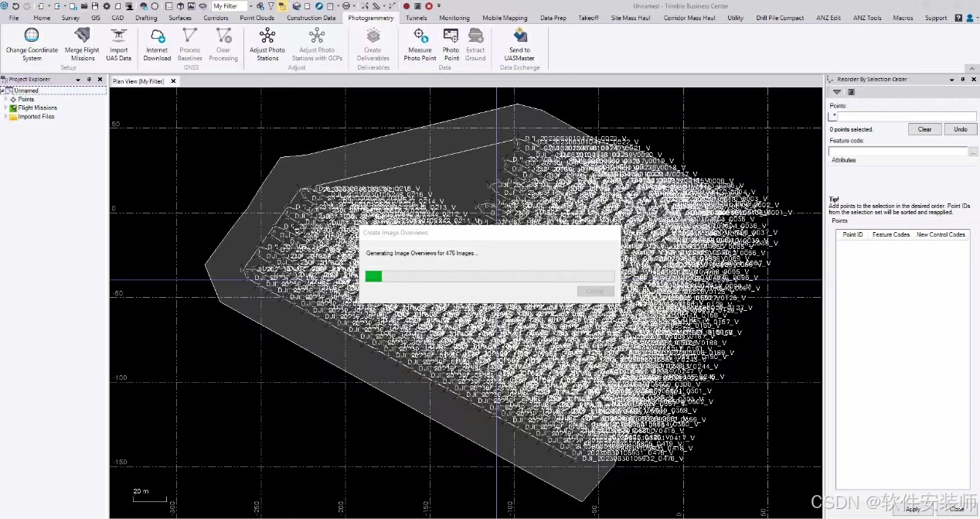This screenshot has height=519, width=980.
Task: Open Reorder panel window options dropdown
Action: [x=952, y=79]
